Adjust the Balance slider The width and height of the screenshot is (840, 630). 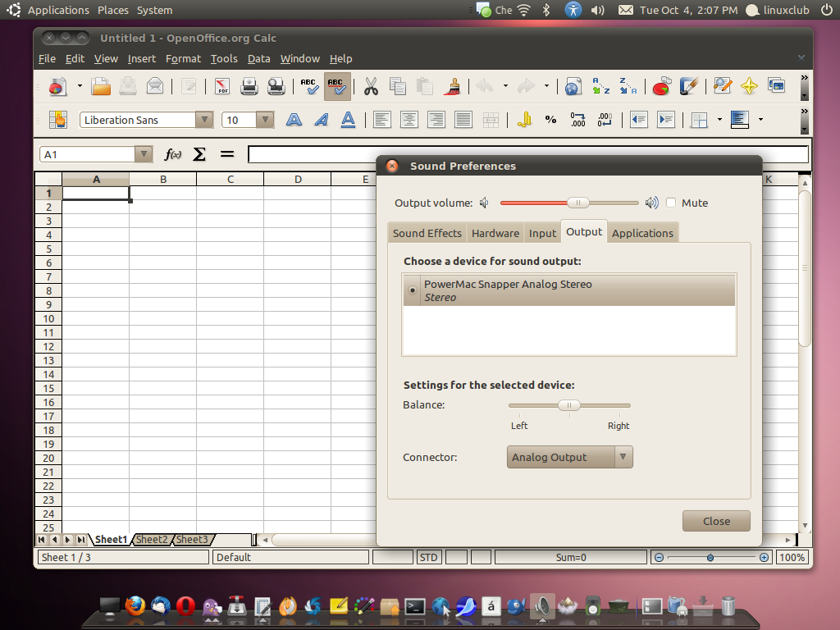click(570, 404)
